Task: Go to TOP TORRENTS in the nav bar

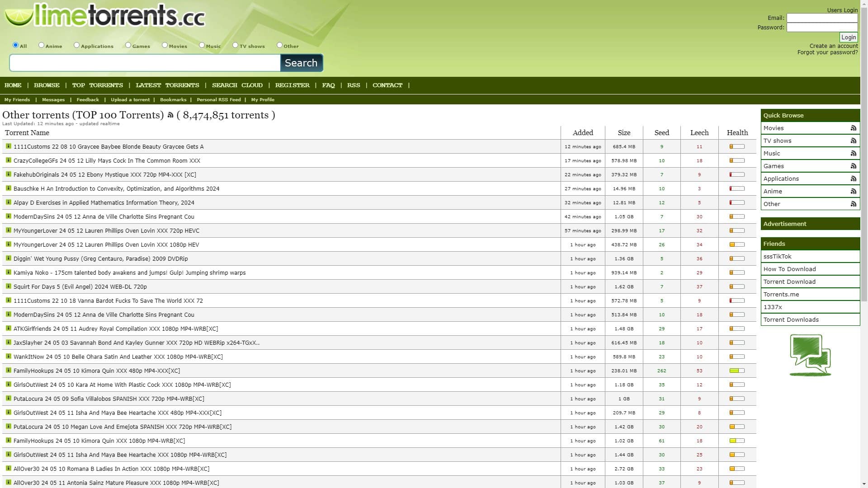Action: (x=98, y=85)
